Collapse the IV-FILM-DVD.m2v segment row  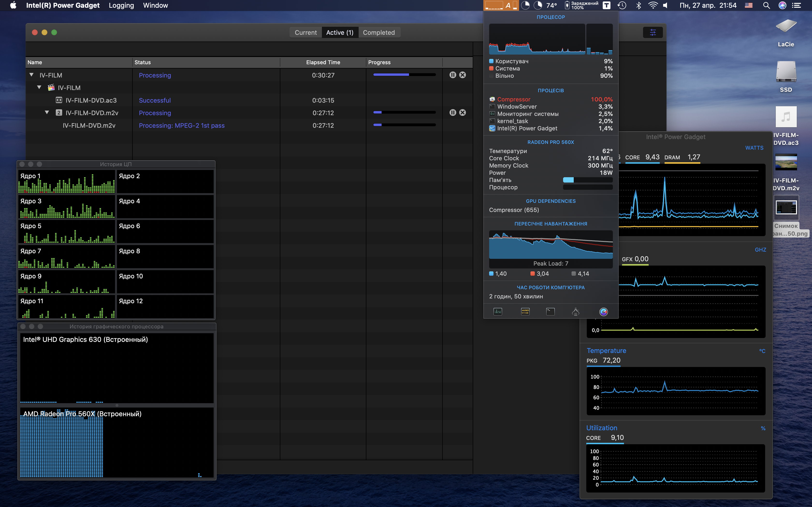click(47, 112)
